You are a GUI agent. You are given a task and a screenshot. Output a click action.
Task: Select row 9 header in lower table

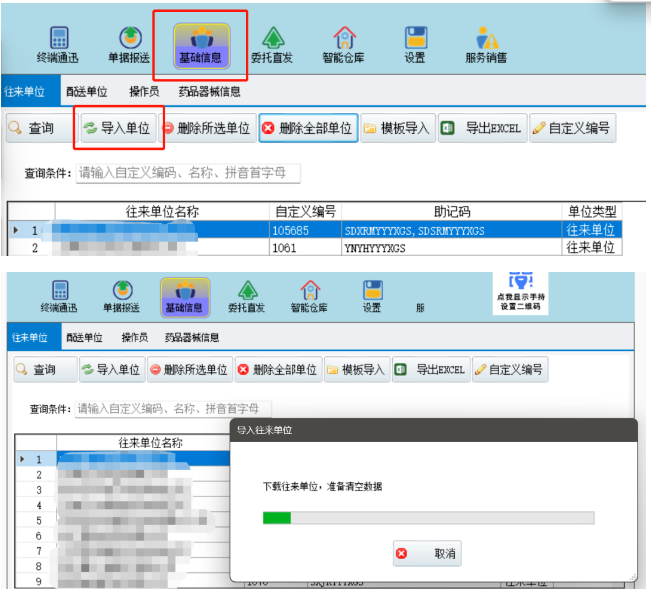coord(37,582)
